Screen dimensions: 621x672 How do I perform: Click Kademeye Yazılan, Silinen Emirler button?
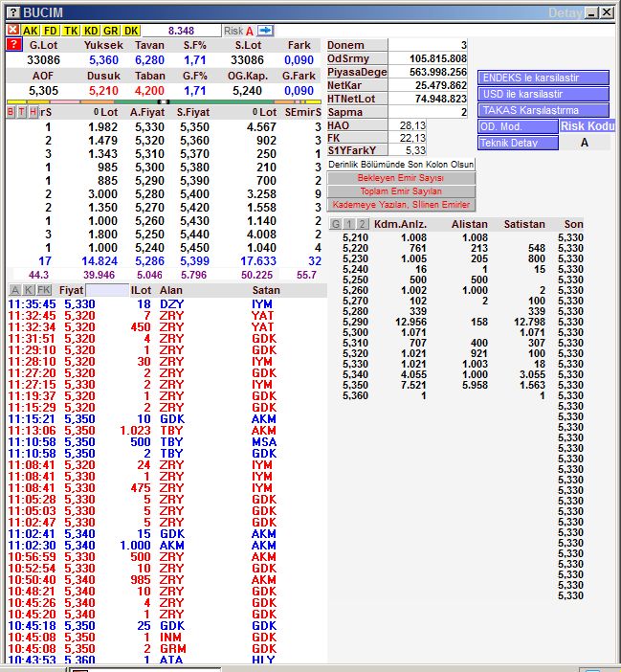[x=401, y=205]
